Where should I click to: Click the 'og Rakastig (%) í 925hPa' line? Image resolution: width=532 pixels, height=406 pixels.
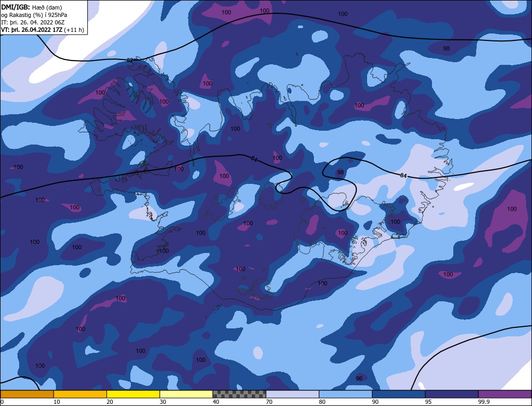tap(34, 15)
